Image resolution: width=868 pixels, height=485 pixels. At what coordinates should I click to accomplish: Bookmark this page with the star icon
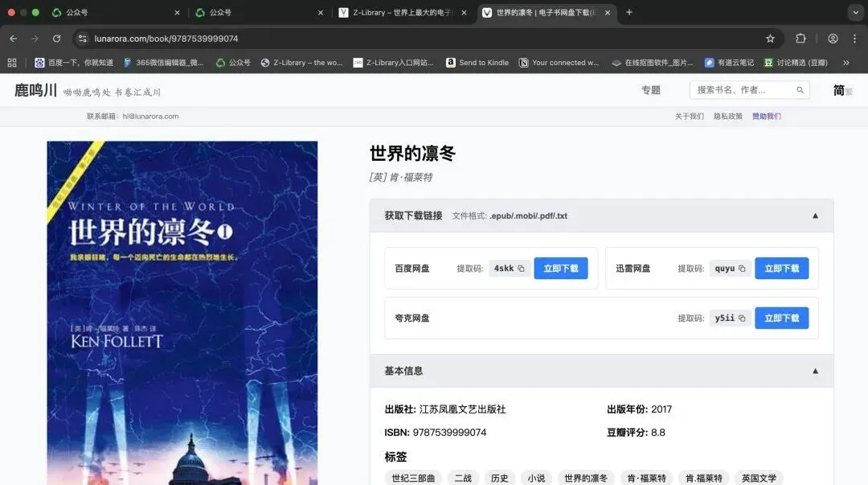click(770, 39)
